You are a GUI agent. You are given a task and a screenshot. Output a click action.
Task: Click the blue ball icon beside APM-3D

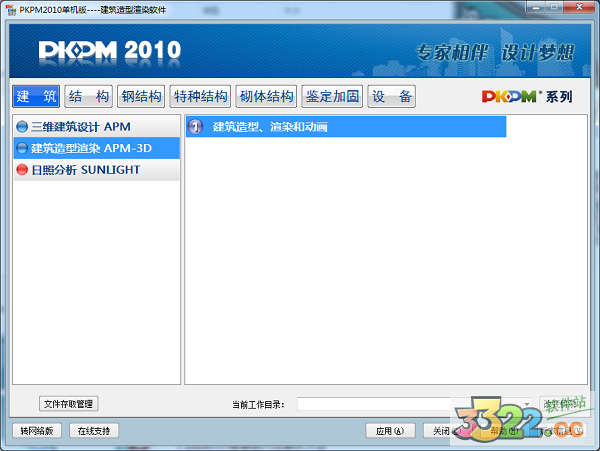click(x=22, y=148)
